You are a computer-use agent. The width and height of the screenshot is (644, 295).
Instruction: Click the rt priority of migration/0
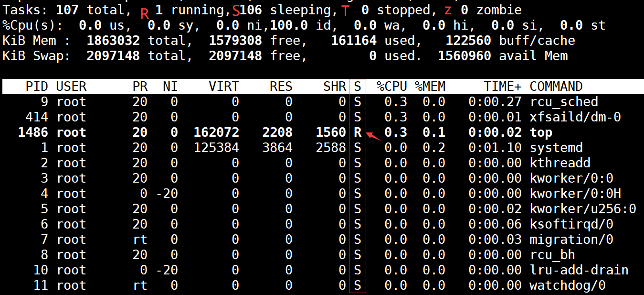[x=140, y=240]
